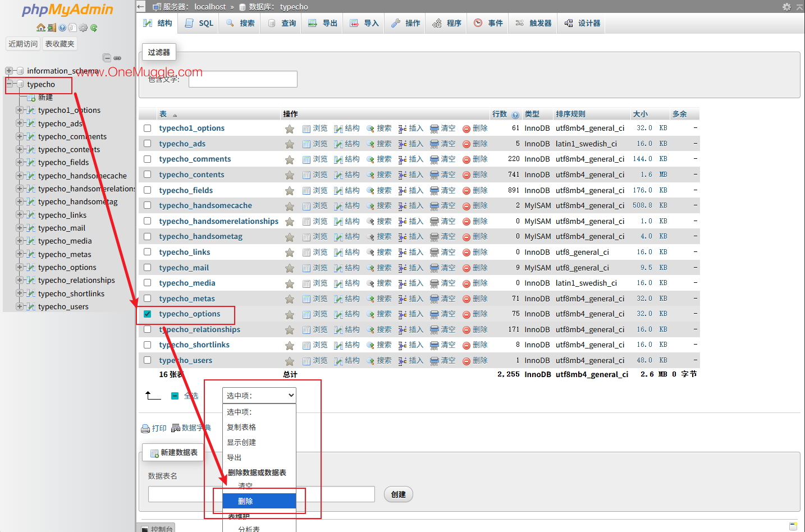Expand typecho_links tree node
The image size is (805, 532).
coord(20,215)
